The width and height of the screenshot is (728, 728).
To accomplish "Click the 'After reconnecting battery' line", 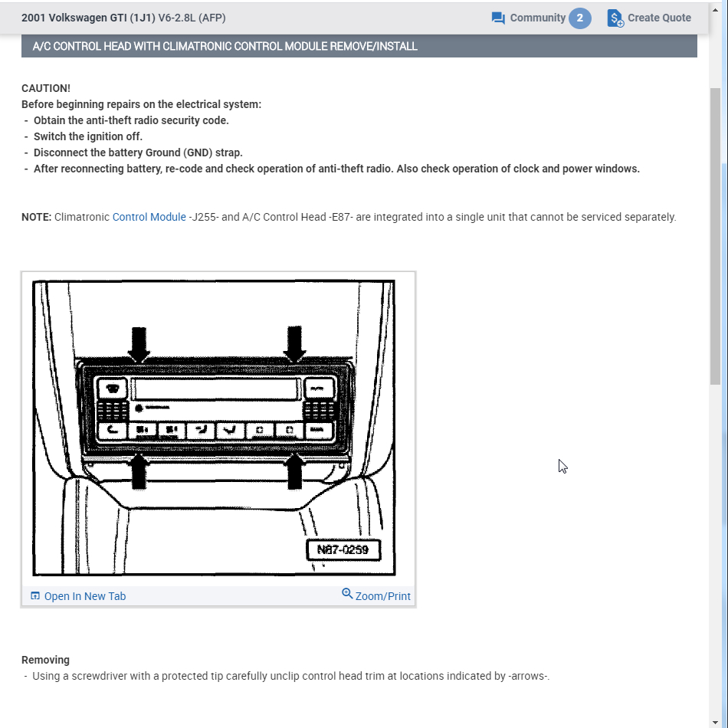I will [x=336, y=169].
